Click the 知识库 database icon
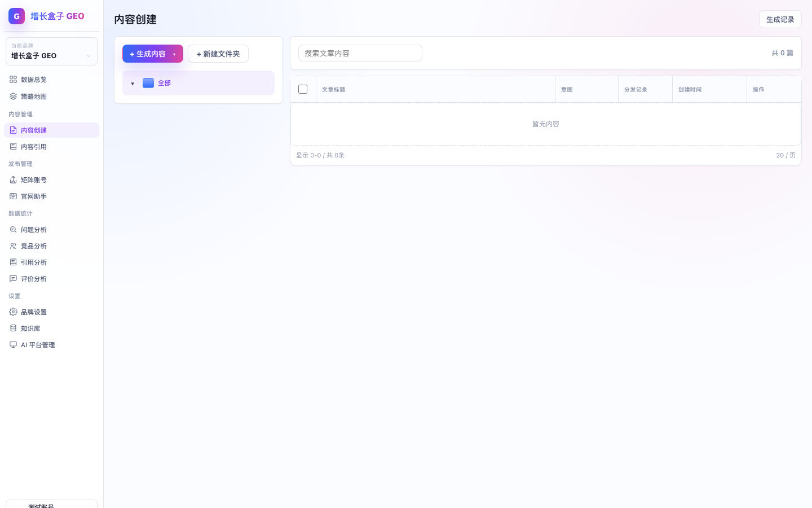The image size is (812, 508). pos(13,329)
